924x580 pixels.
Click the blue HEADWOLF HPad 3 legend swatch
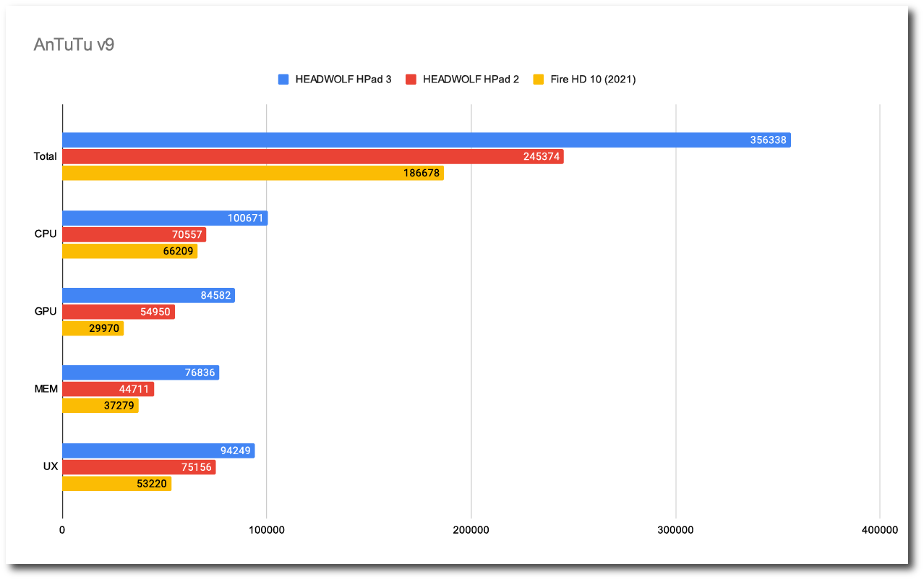283,80
